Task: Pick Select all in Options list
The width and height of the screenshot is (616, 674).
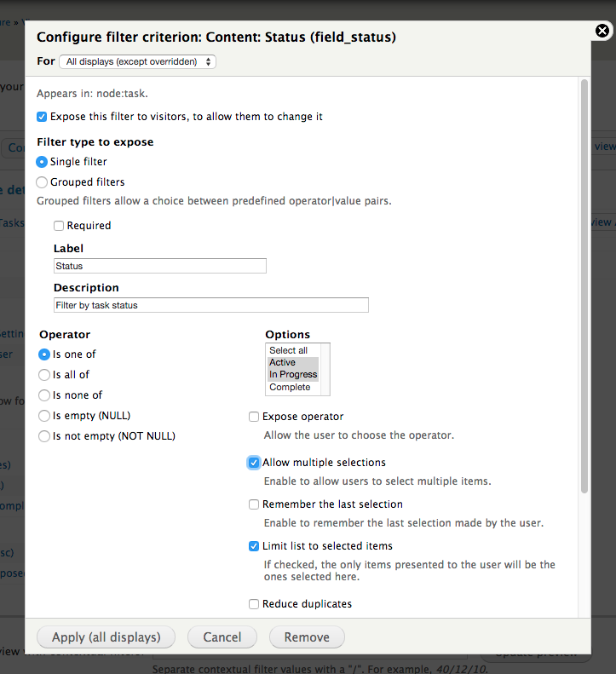Action: [x=293, y=350]
